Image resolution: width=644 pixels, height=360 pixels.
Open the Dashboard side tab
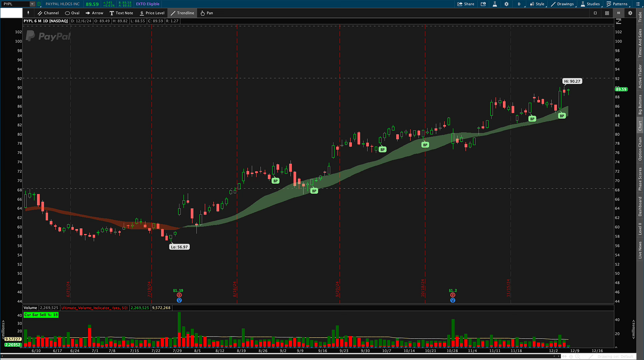[640, 207]
